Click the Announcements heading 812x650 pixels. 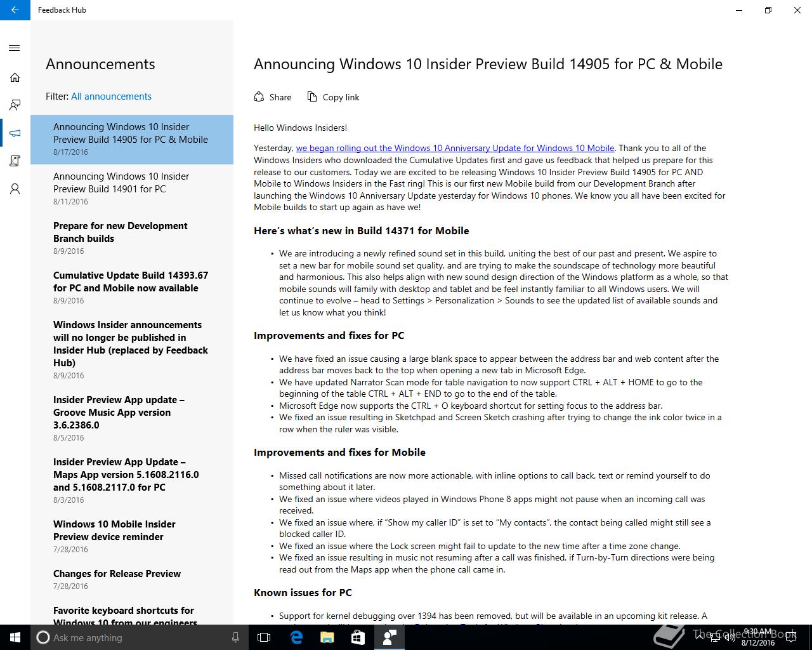tap(100, 64)
